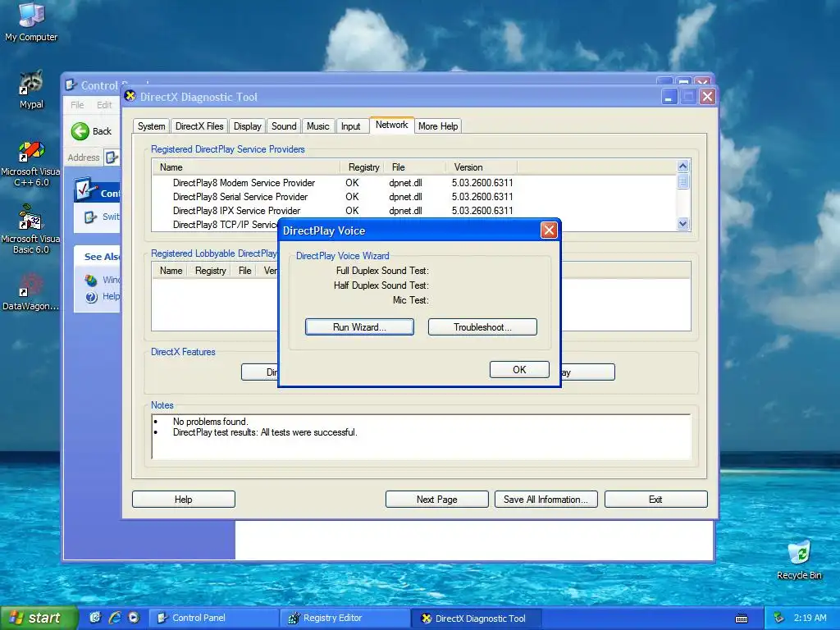Viewport: 840px width, 630px height.
Task: Switch to the DirectX Files tab
Action: pyautogui.click(x=199, y=126)
